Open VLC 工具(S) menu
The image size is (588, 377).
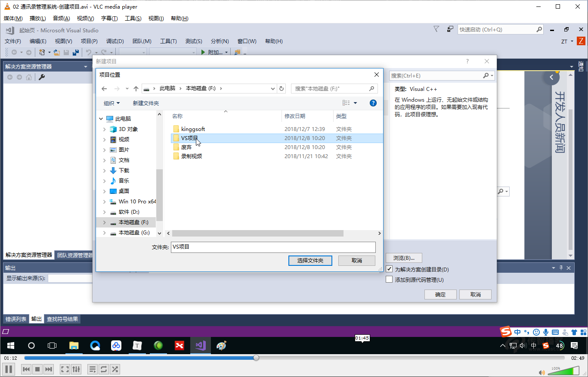[x=133, y=18]
